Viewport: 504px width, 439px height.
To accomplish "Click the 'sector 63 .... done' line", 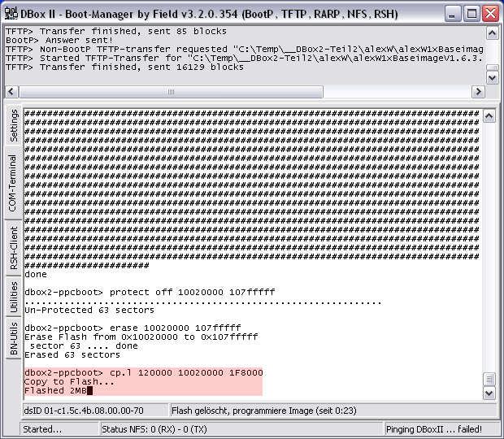I will [x=84, y=346].
